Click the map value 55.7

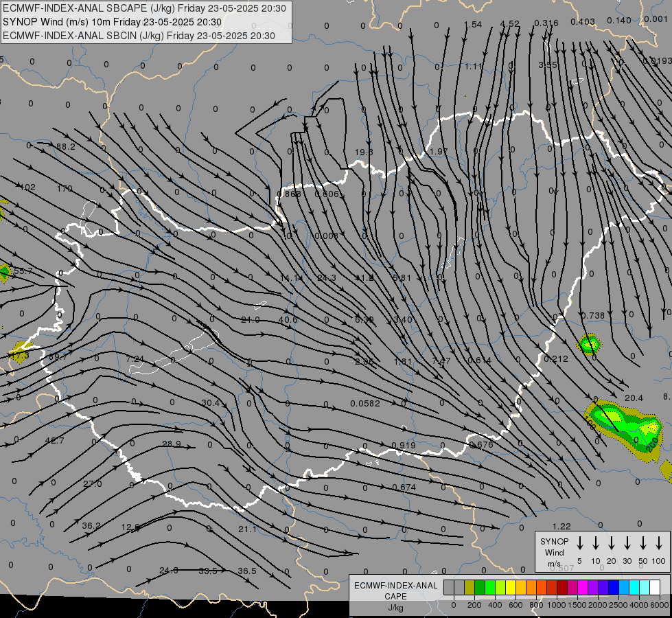tap(23, 271)
